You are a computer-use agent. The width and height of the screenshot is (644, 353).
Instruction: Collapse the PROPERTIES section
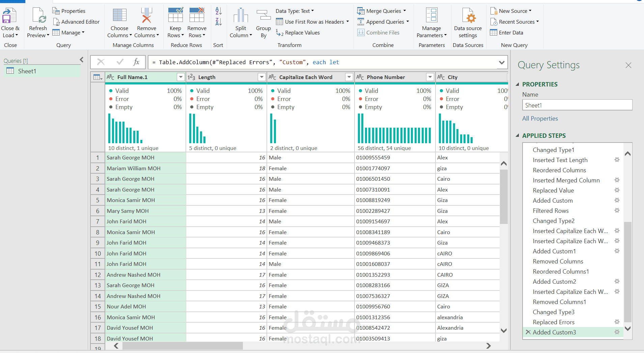tap(517, 84)
